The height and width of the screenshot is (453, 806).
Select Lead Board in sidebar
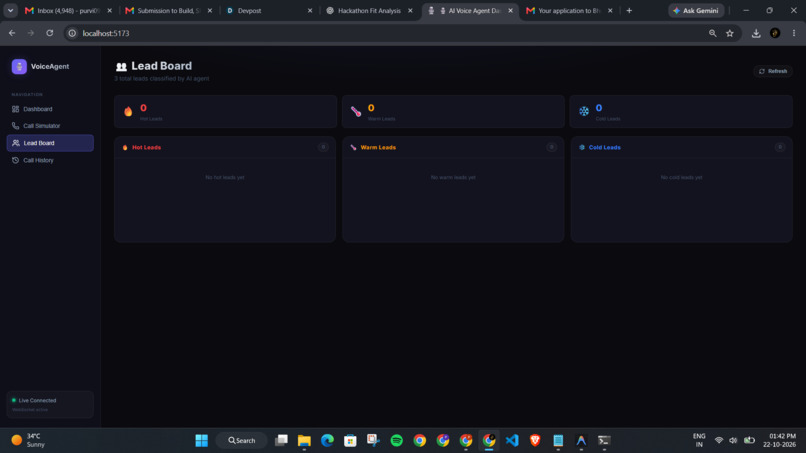[50, 143]
